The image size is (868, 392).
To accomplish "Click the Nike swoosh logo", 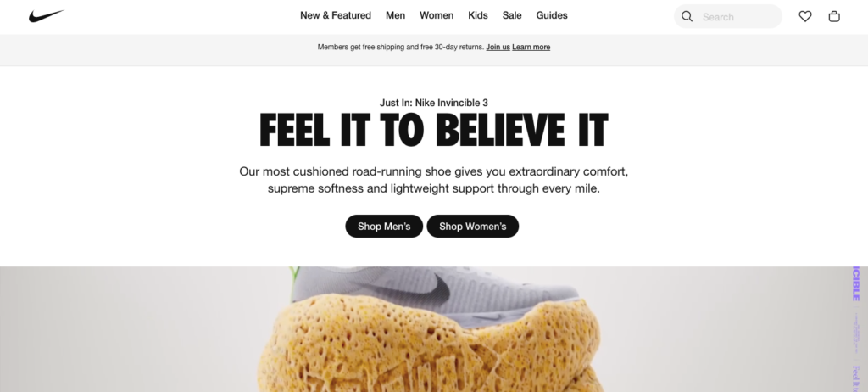I will (47, 16).
